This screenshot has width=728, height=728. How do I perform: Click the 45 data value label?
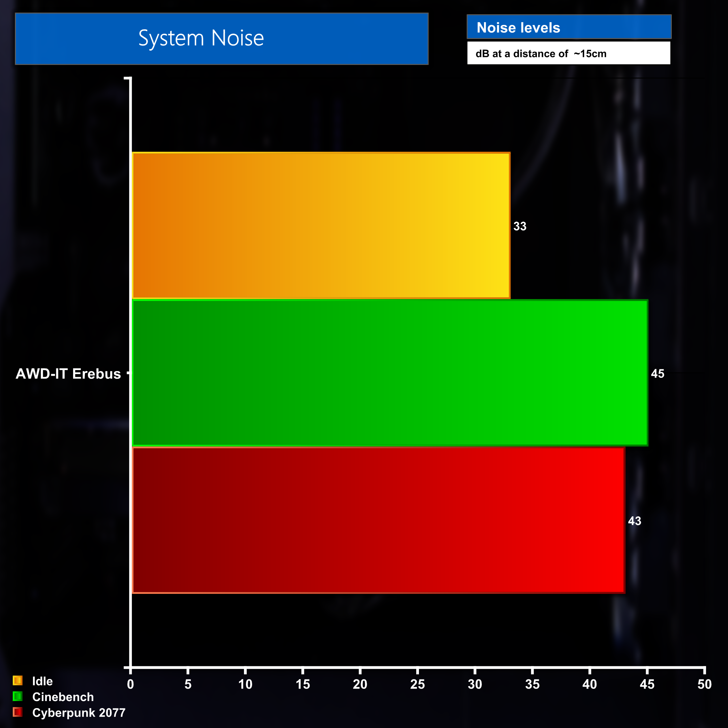[x=658, y=373]
